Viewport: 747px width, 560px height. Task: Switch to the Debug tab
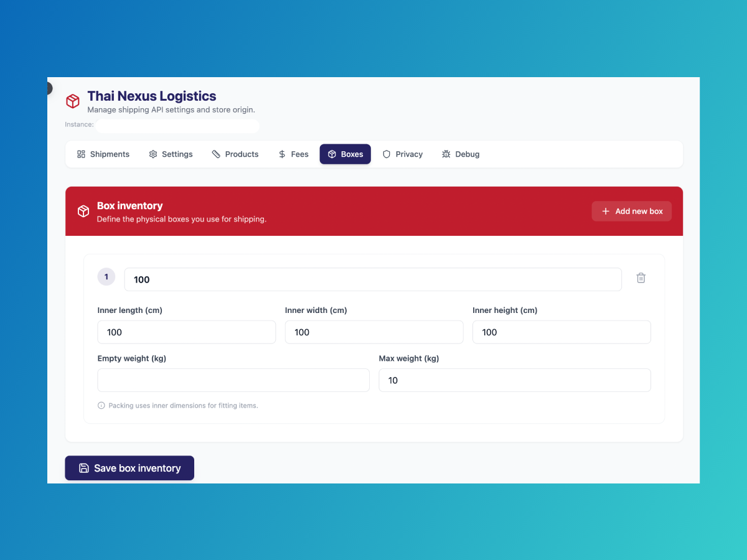461,154
